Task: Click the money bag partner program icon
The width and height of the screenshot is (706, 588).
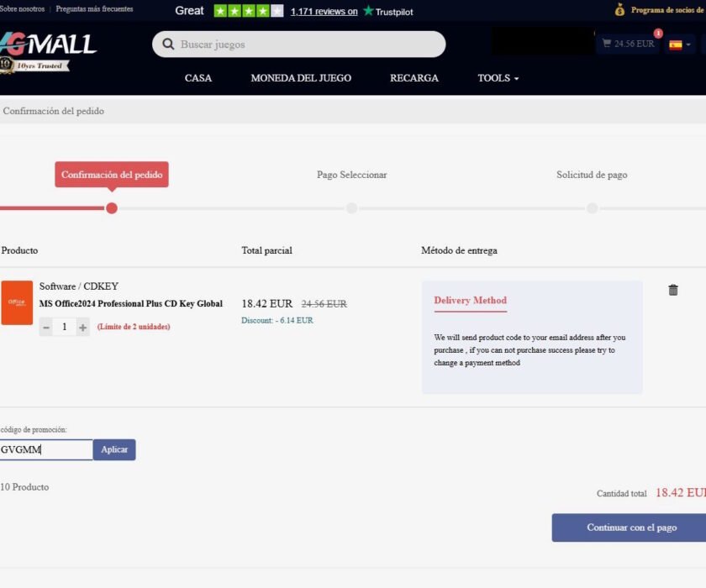Action: tap(619, 9)
